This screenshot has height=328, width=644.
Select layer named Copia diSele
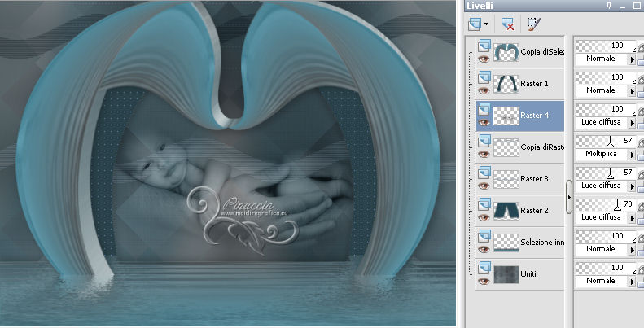(x=542, y=52)
